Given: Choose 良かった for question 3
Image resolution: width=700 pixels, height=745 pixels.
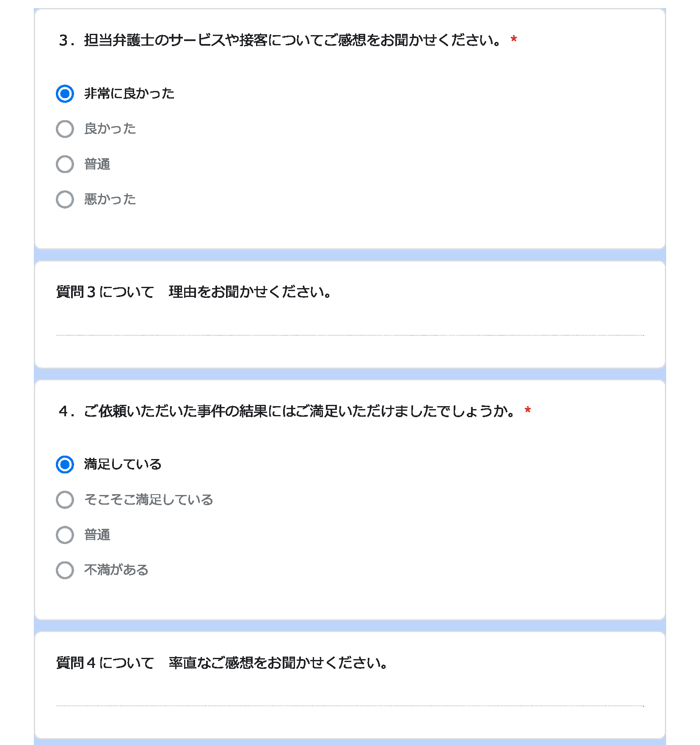Looking at the screenshot, I should tap(65, 129).
